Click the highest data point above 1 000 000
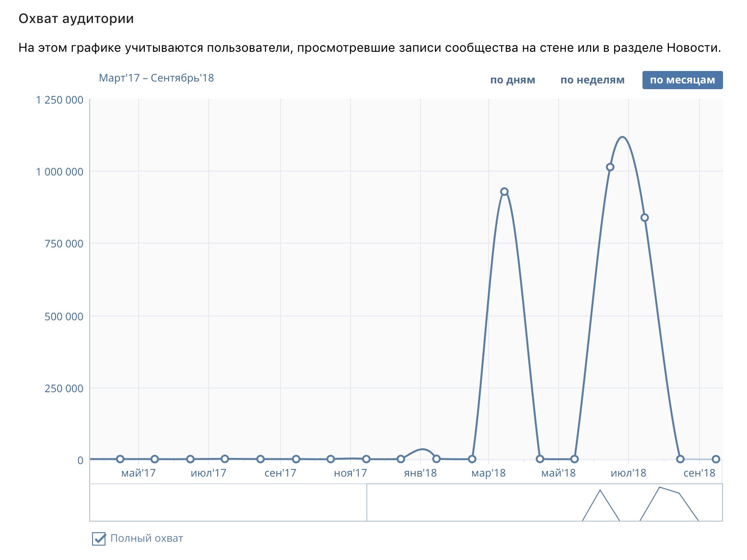 point(610,167)
